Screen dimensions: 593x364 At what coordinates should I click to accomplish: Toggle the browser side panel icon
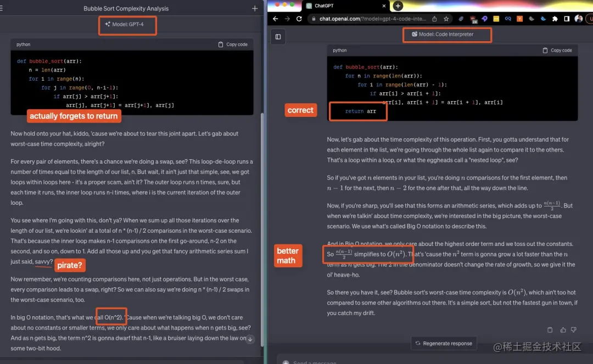click(x=567, y=19)
